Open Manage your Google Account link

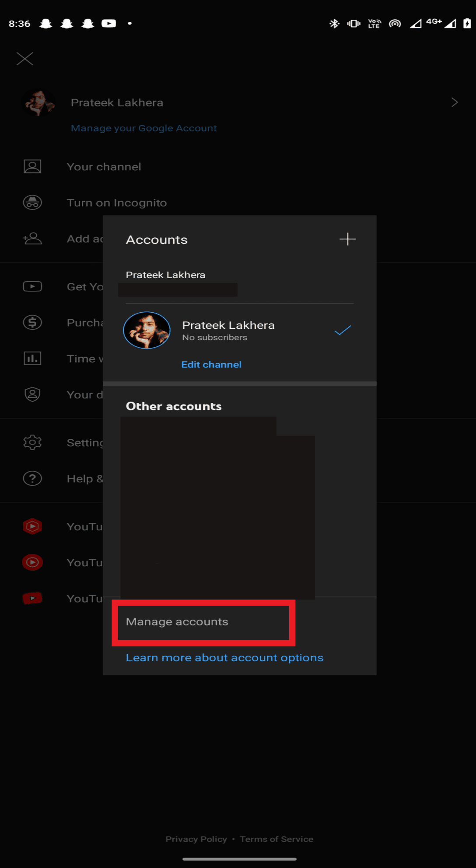point(143,128)
